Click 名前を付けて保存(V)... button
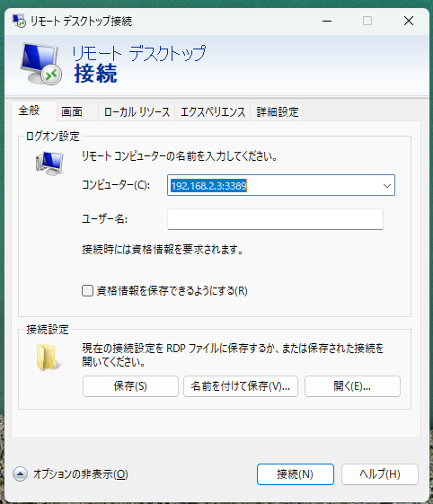 point(241,386)
